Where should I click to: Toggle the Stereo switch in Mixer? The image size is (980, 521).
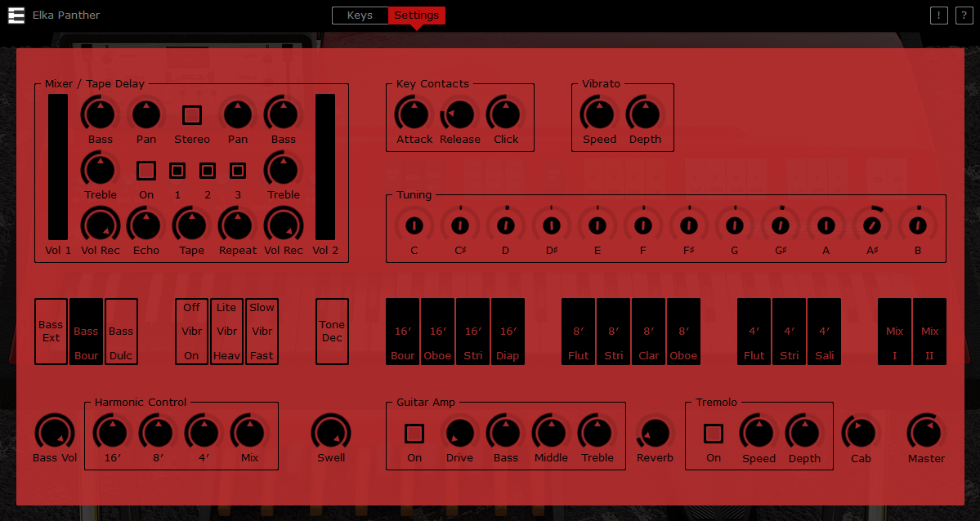pos(192,115)
